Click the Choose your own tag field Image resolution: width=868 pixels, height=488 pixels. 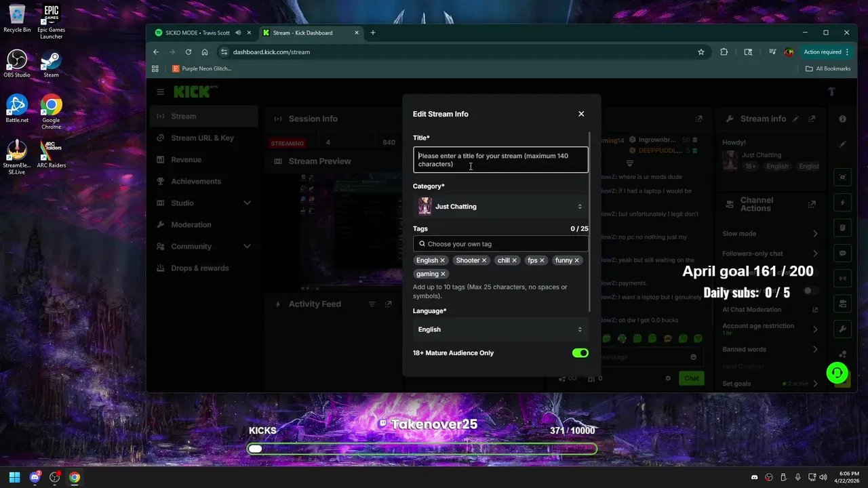(x=500, y=244)
